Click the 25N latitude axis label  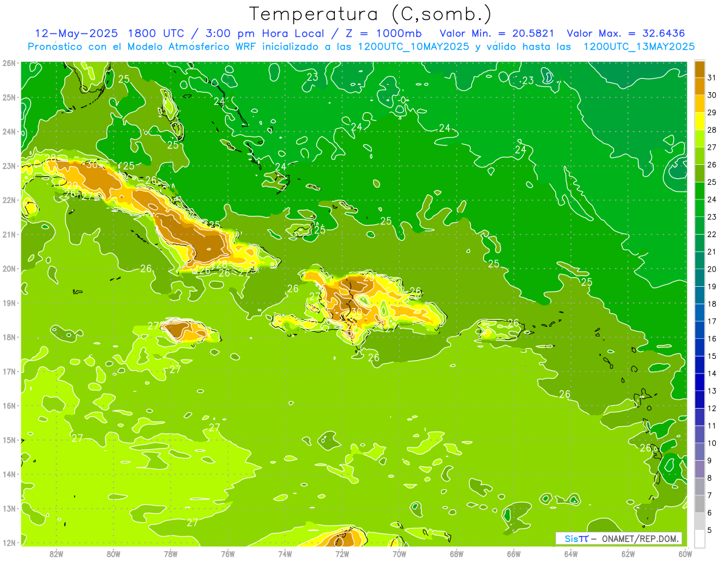click(8, 98)
